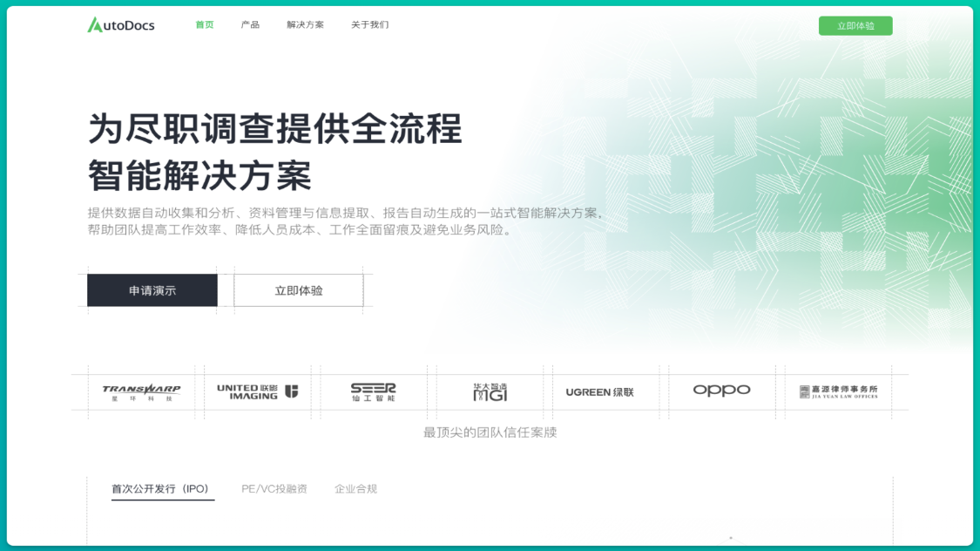Navigate to 首页 in the menu
This screenshot has width=980, height=551.
click(204, 25)
